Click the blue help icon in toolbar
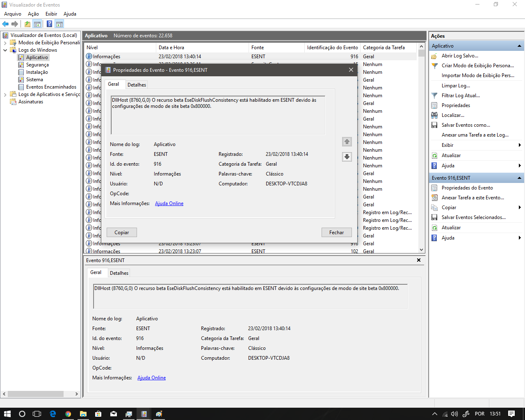This screenshot has height=420, width=525. coord(49,24)
